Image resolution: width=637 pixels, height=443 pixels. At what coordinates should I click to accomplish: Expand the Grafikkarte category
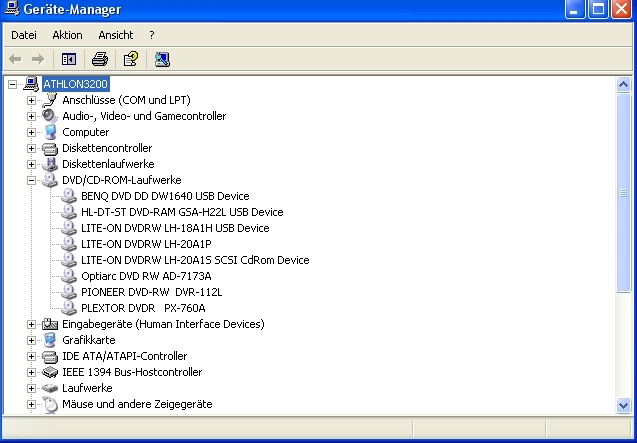(x=31, y=340)
